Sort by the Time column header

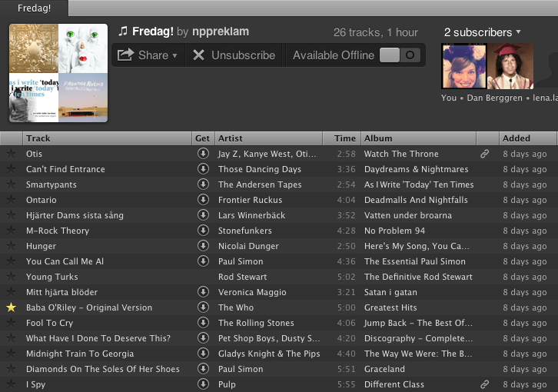click(342, 138)
